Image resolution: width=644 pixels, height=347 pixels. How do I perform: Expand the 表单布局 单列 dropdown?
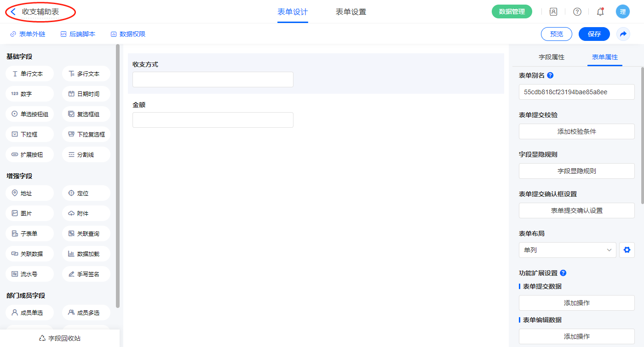[x=567, y=250]
